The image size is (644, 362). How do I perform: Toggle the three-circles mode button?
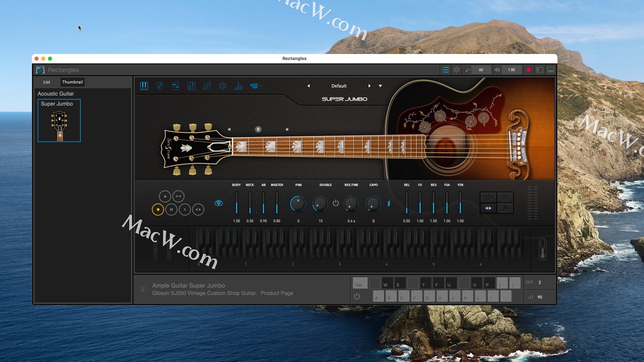click(505, 197)
